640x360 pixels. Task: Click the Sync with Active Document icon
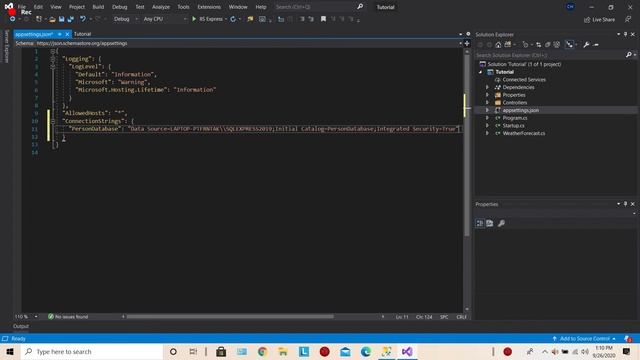point(538,44)
